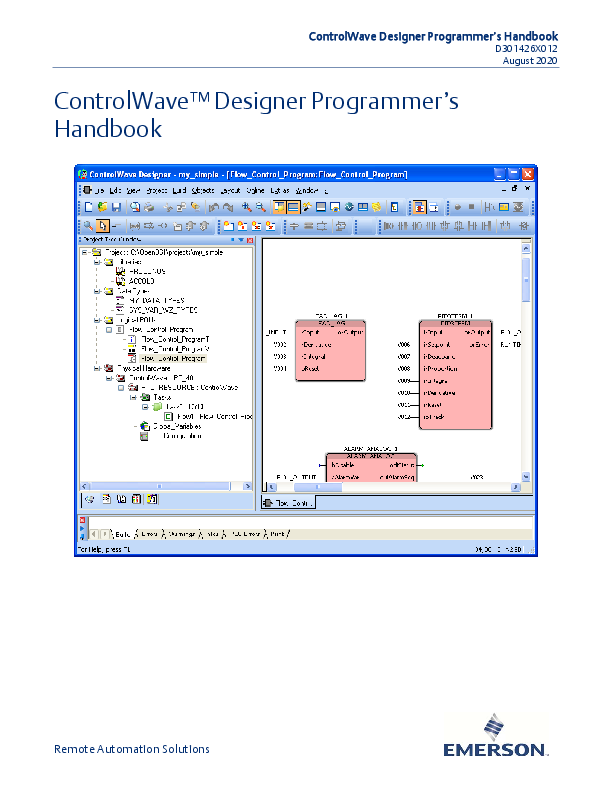This screenshot has width=612, height=792.
Task: Click the Print Preview magnifier-page icon
Action: tap(135, 207)
